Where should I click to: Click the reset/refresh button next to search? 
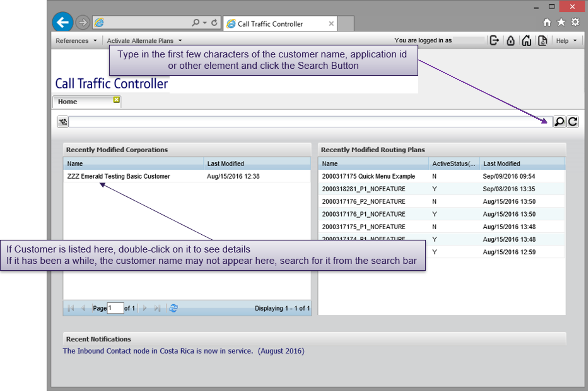click(573, 122)
